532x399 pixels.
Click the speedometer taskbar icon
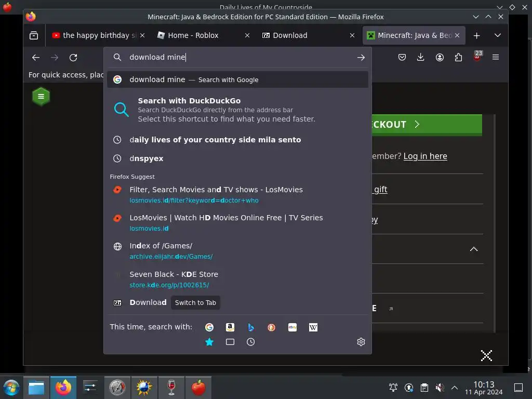(117, 388)
